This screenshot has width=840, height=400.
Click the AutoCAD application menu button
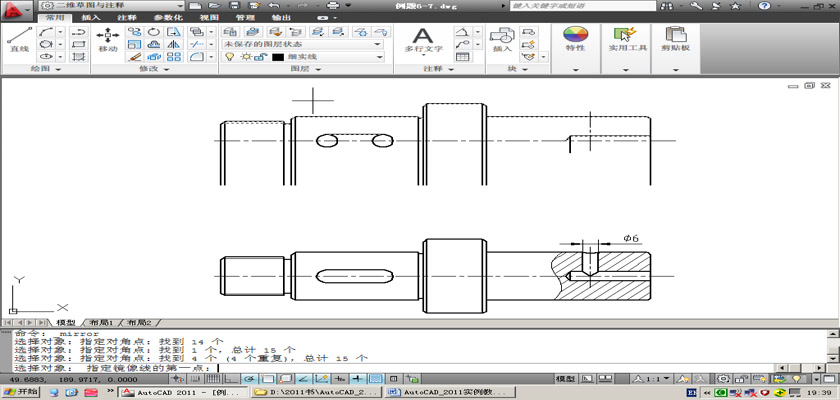[14, 9]
